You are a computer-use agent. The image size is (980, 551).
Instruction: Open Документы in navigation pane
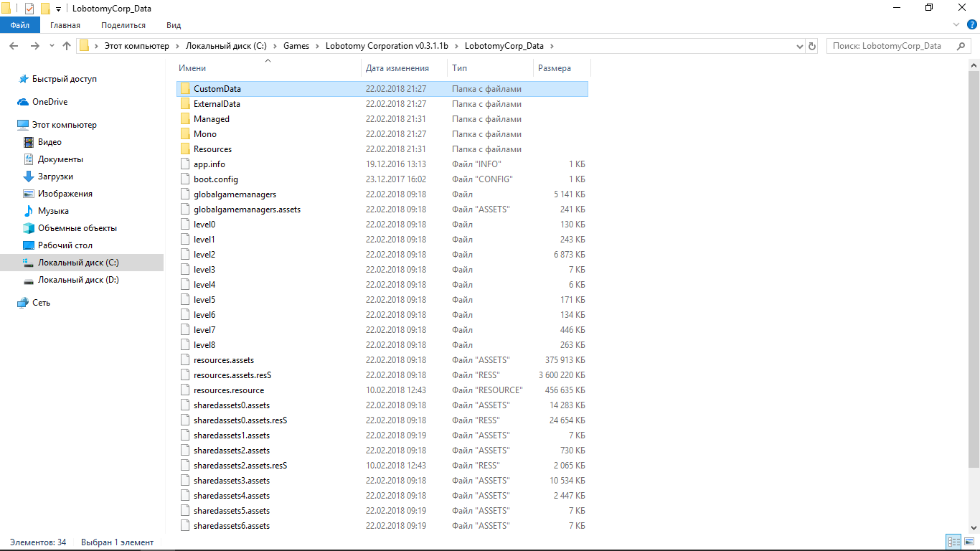pyautogui.click(x=60, y=159)
